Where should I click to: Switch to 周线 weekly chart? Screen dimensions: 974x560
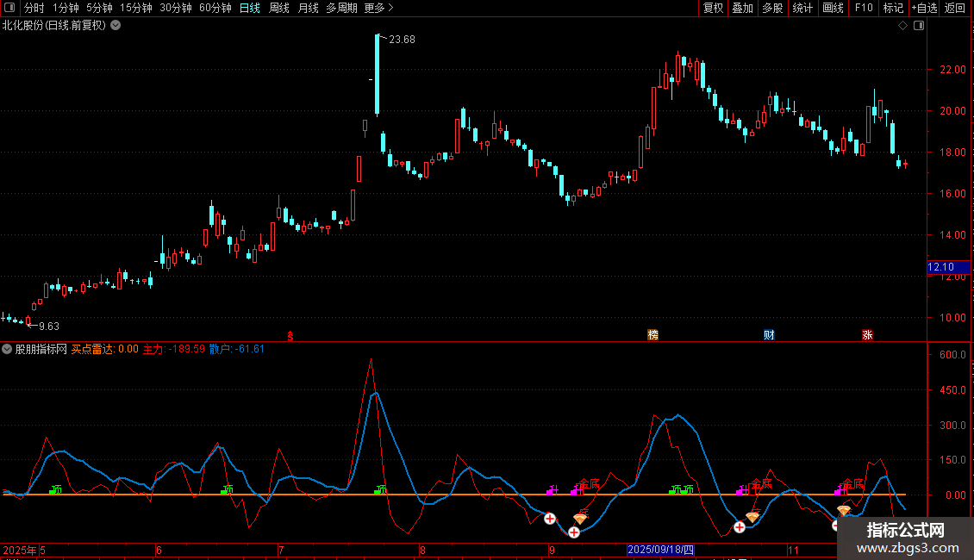pyautogui.click(x=279, y=8)
